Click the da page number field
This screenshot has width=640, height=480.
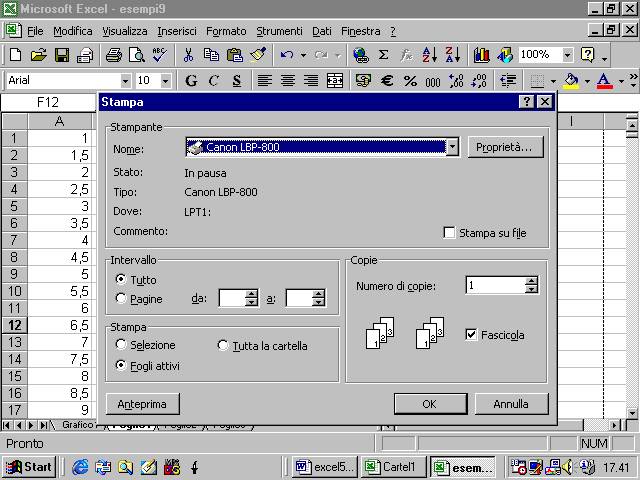pos(232,298)
